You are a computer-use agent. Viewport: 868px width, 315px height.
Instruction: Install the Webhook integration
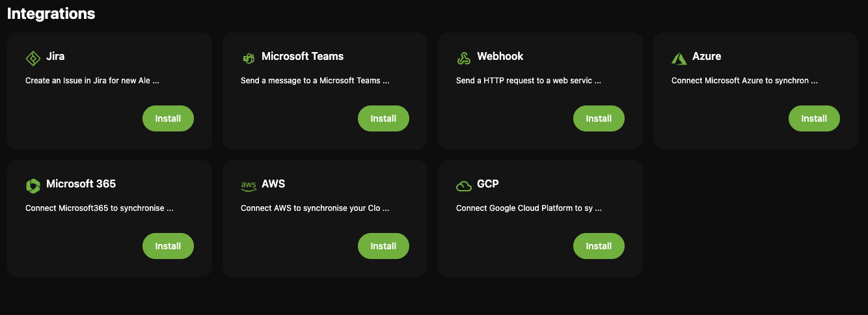pos(599,118)
